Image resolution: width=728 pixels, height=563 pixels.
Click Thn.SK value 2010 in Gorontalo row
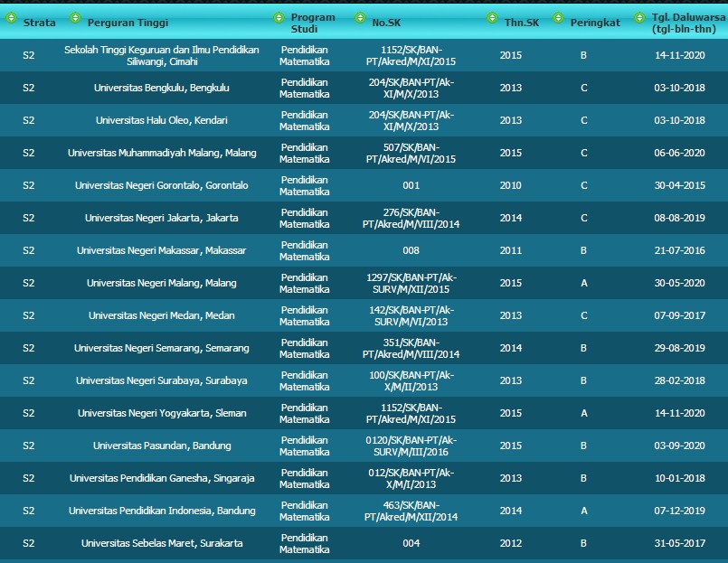511,185
